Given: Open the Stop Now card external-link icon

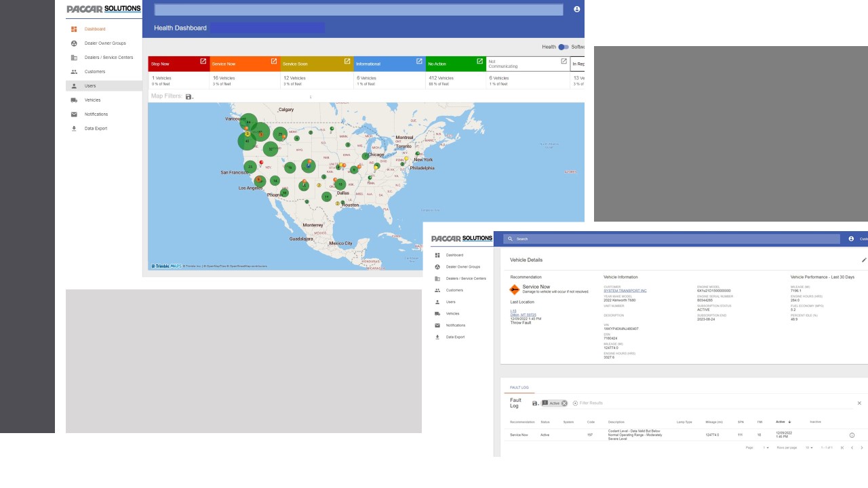Looking at the screenshot, I should (203, 61).
